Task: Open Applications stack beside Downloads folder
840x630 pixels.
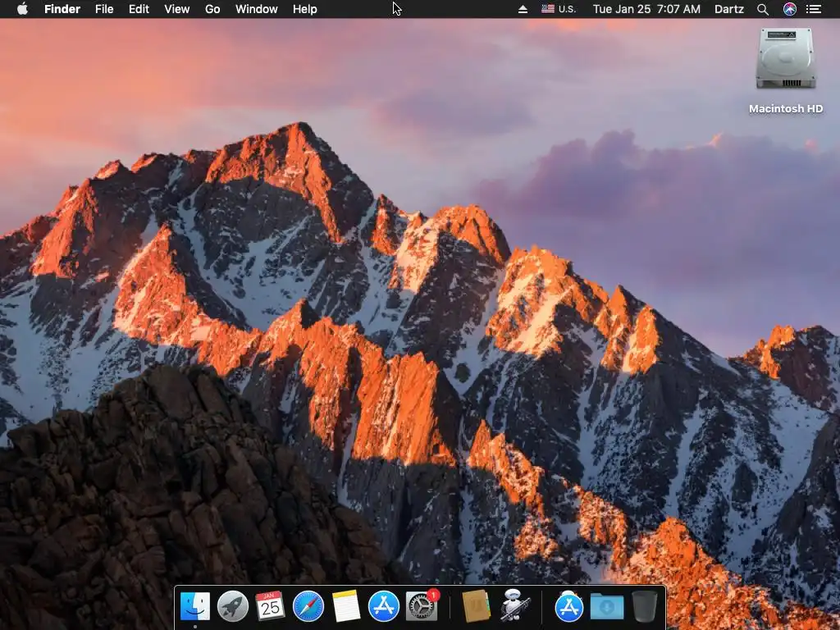Action: pyautogui.click(x=569, y=606)
